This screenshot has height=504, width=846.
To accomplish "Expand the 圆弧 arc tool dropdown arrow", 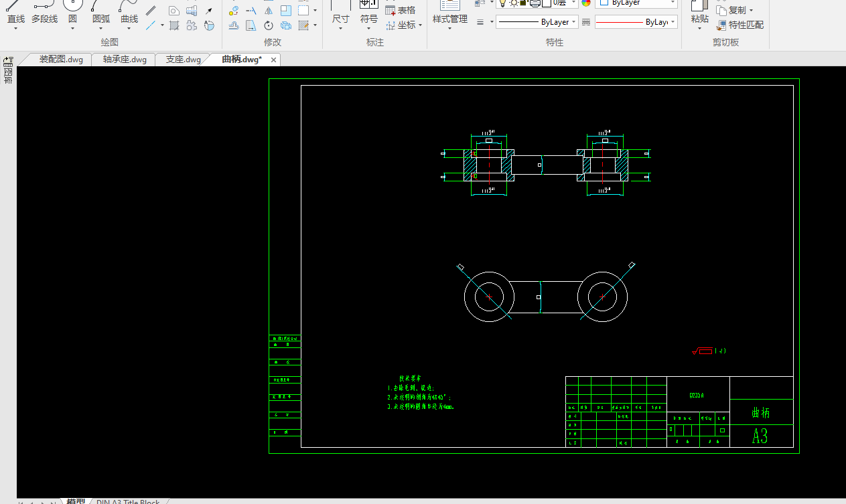I will pos(100,29).
